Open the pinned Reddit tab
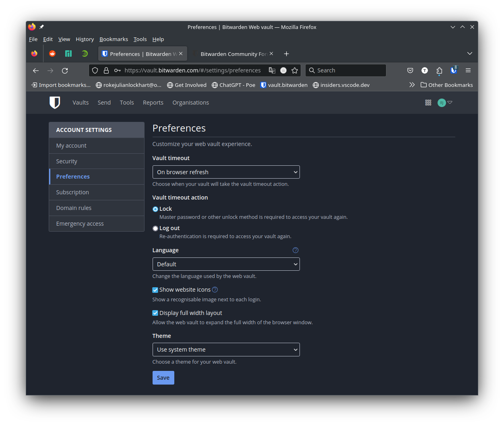Screen dimensions: 504x426 (x=52, y=54)
